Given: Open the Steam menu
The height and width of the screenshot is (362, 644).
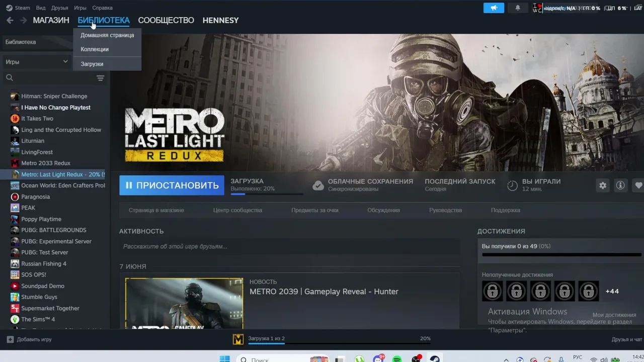Looking at the screenshot, I should click(22, 8).
